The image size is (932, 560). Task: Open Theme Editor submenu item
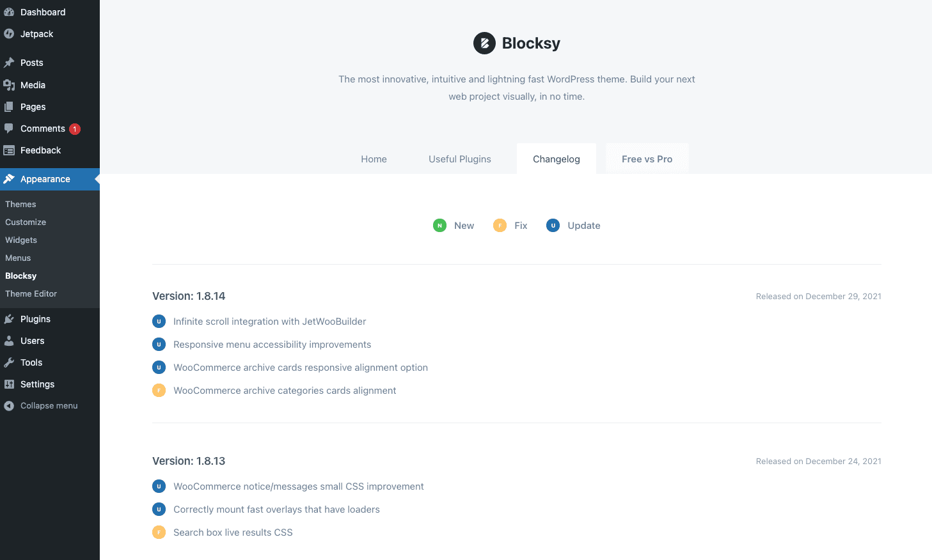31,293
